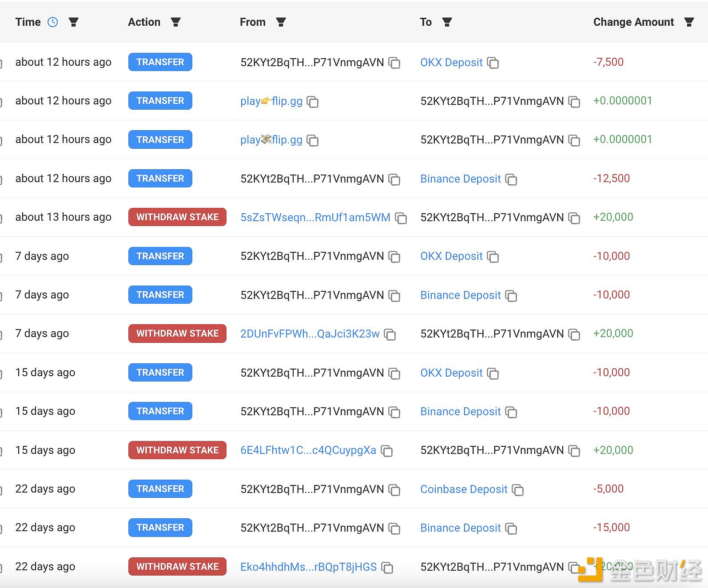Screen dimensions: 708x588
Task: Open the Coinbase Deposit link
Action: [464, 489]
